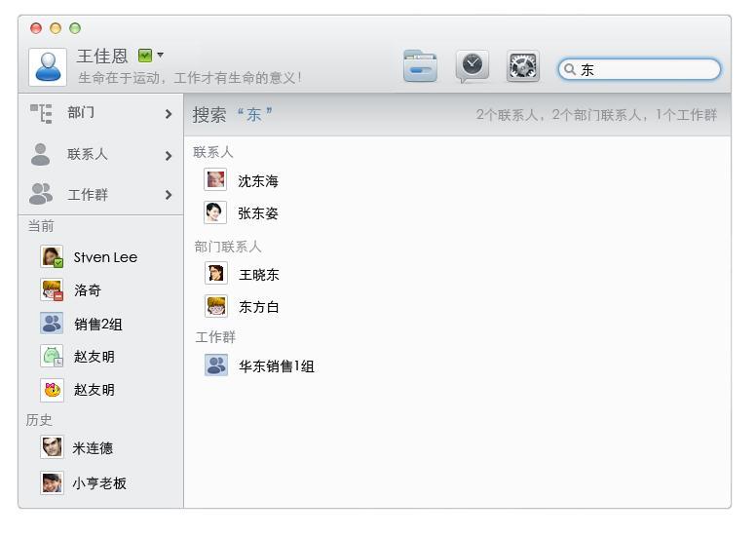Image resolution: width=756 pixels, height=538 pixels.
Task: Select 洛奇 in the current list
Action: tap(87, 290)
